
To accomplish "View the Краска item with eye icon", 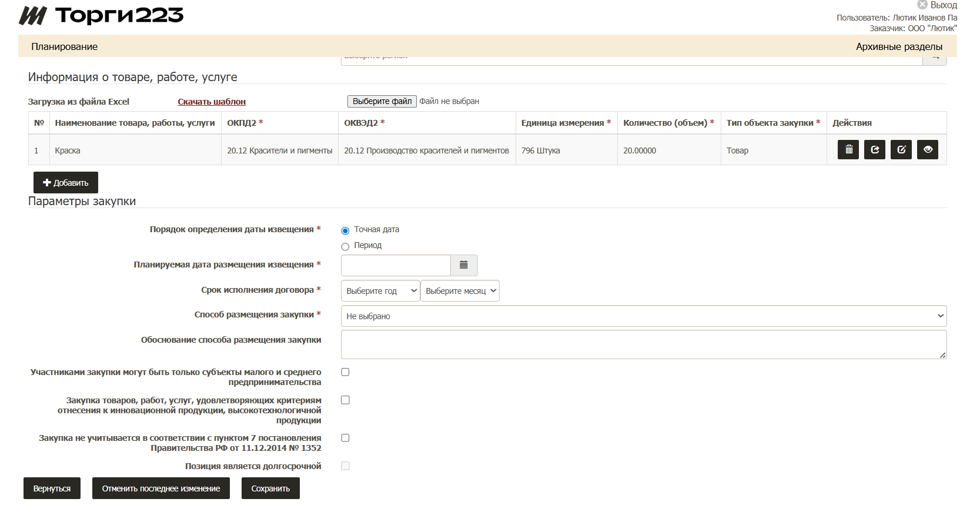I will (928, 150).
